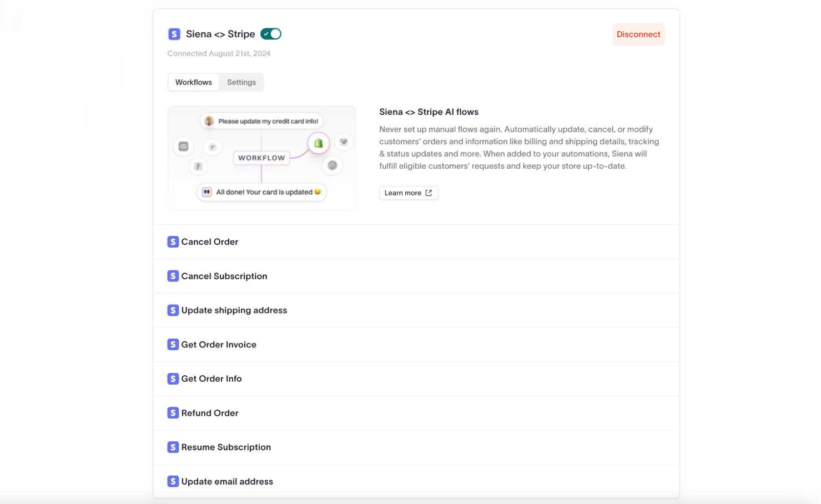
Task: Click the Shopify bag icon in the workflow illustration
Action: click(319, 143)
